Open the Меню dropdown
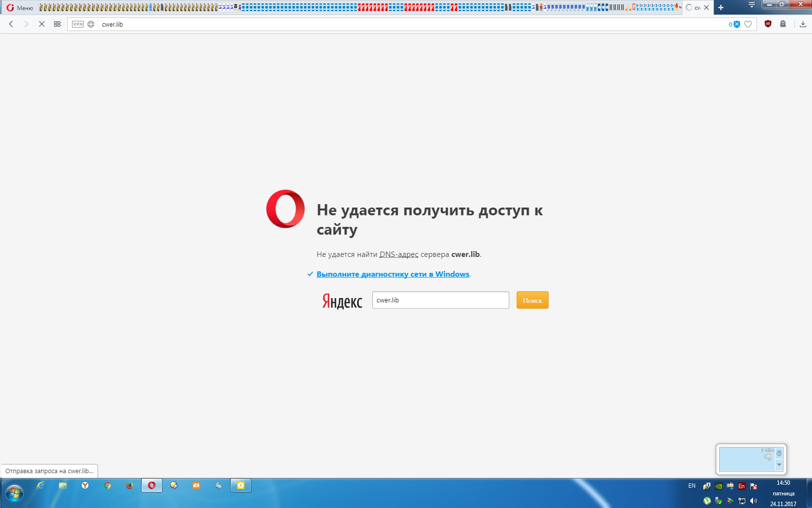Screen dimensions: 812x508 19,7
